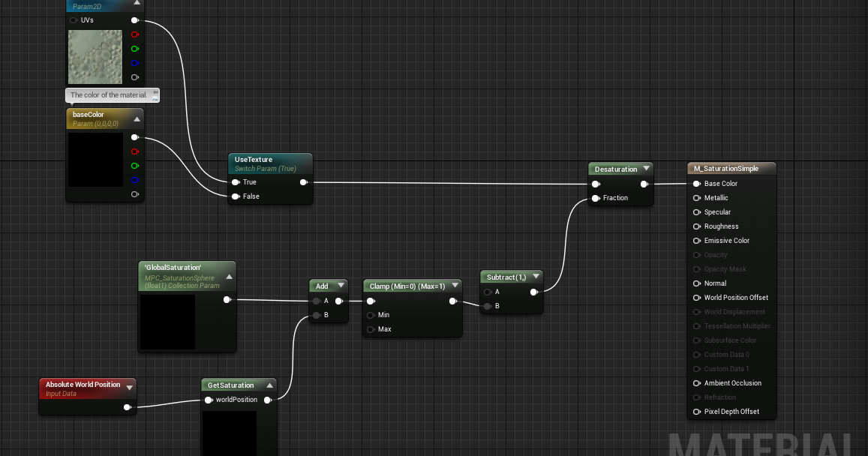The height and width of the screenshot is (456, 868).
Task: Open the Add node's dropdown arrow
Action: (x=339, y=285)
